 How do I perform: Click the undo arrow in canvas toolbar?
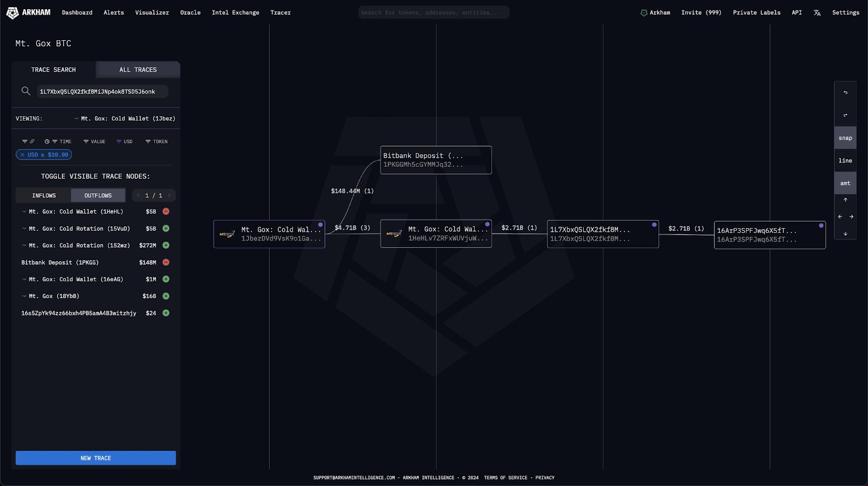845,92
